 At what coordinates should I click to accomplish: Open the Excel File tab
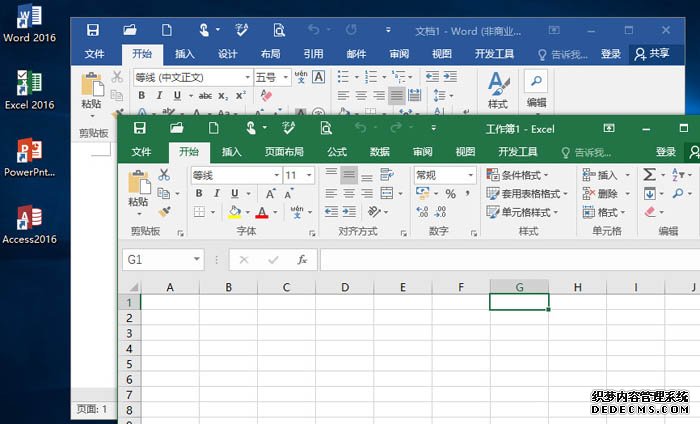[x=142, y=152]
